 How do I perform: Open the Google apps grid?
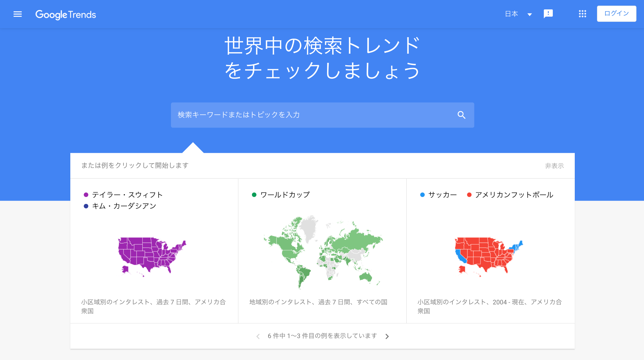pos(582,14)
